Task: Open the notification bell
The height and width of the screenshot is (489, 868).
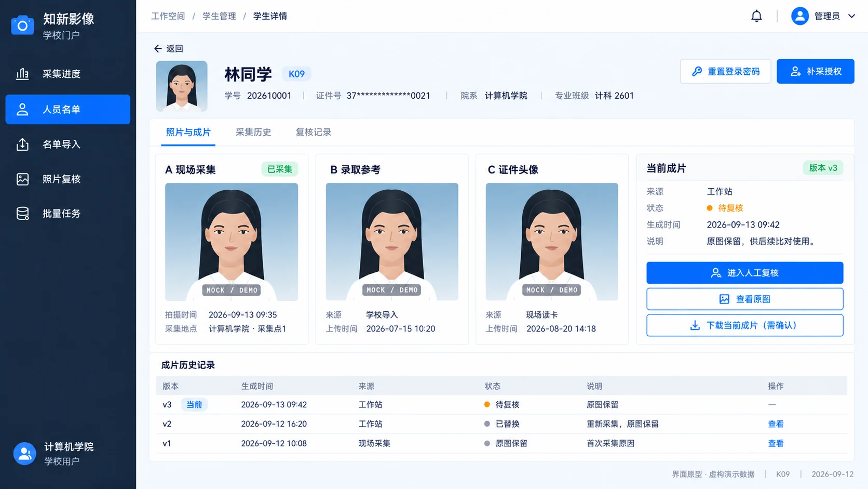Action: point(756,16)
